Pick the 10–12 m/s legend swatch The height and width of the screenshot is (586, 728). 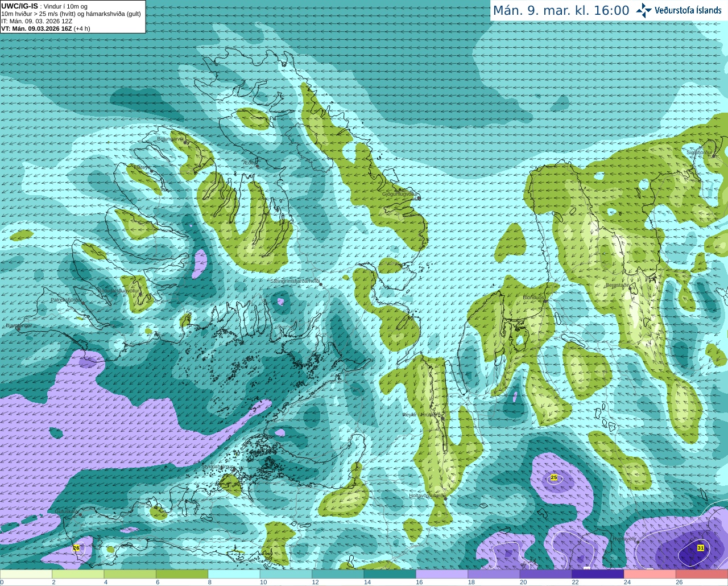(x=286, y=574)
